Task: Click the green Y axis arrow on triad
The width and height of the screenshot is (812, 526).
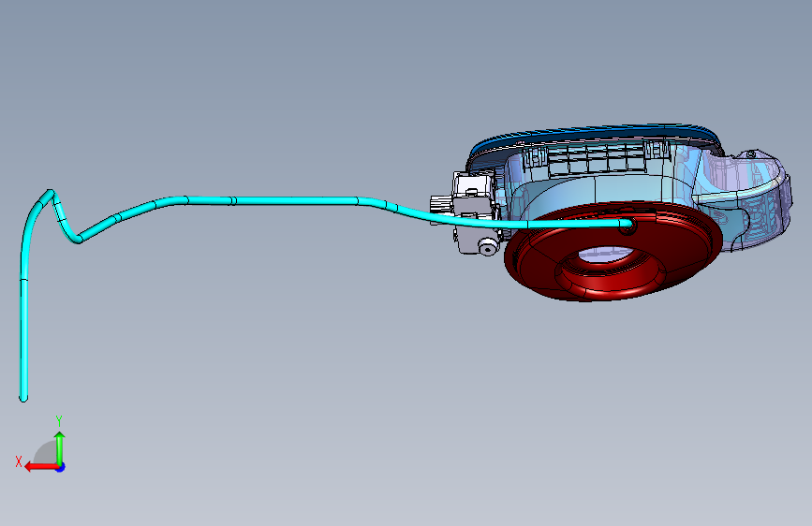Action: (60, 447)
